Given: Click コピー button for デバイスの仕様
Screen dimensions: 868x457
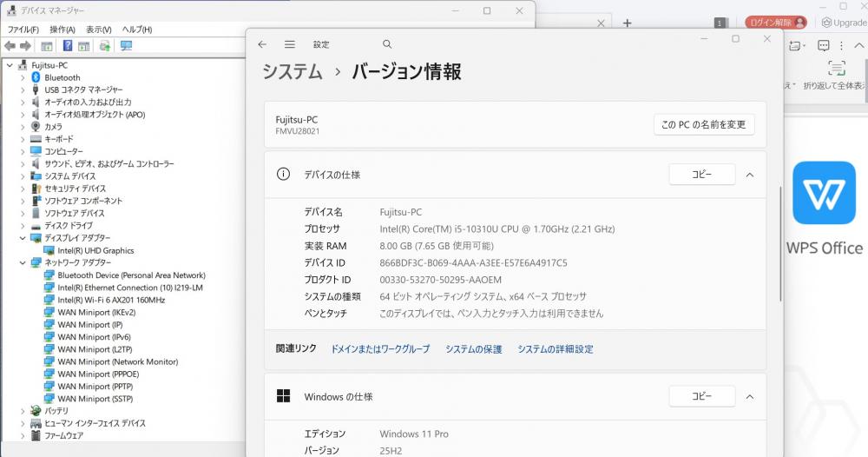Looking at the screenshot, I should pos(702,175).
